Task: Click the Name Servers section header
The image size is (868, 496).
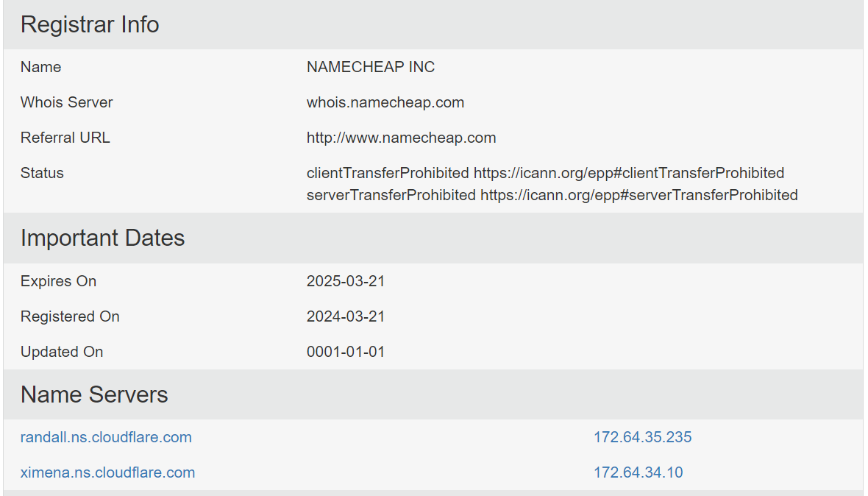Action: click(x=94, y=394)
